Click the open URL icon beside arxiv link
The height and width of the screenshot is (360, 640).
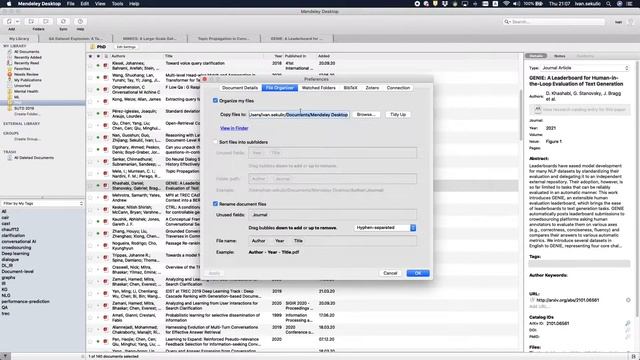(x=628, y=300)
